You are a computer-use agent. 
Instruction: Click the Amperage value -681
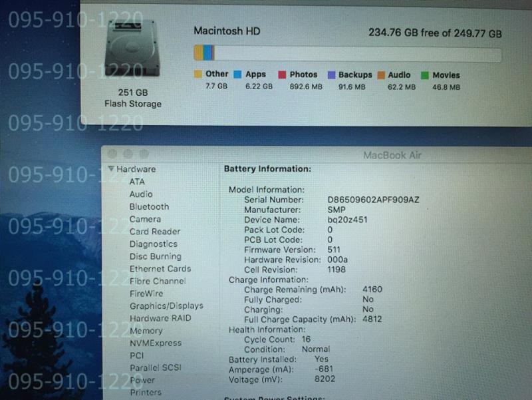[x=324, y=369]
